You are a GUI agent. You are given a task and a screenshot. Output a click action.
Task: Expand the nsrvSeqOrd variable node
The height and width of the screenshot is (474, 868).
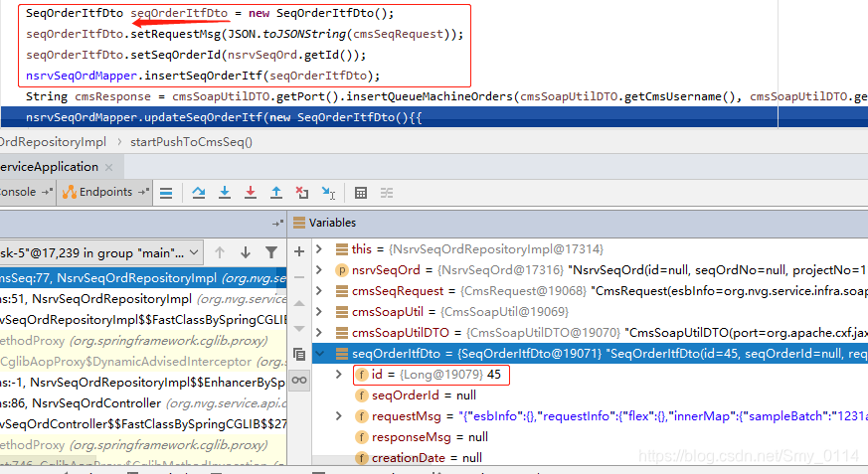tap(319, 270)
